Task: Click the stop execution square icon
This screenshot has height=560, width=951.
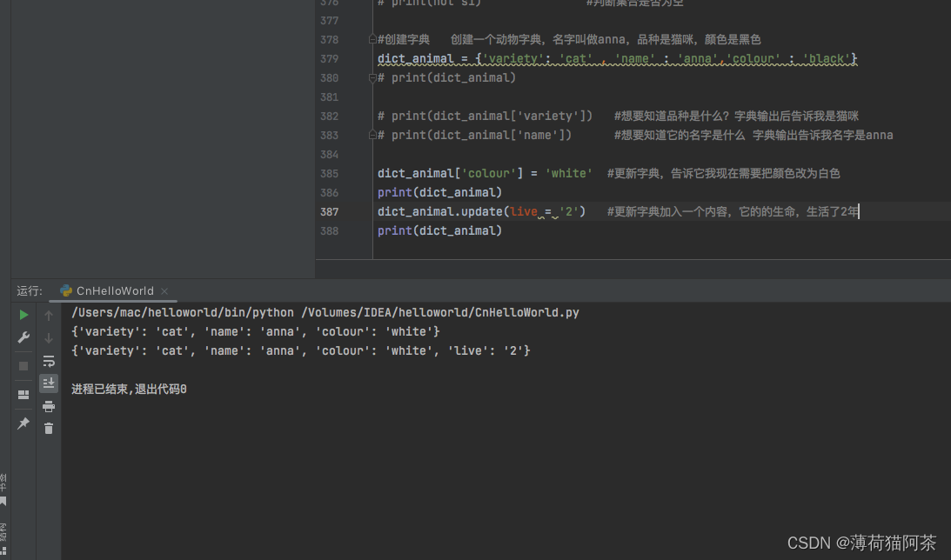Action: point(23,365)
